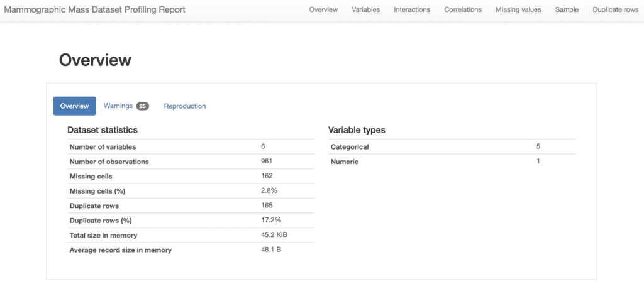
Task: Select the Duplicate rows (%) row
Action: tap(191, 221)
